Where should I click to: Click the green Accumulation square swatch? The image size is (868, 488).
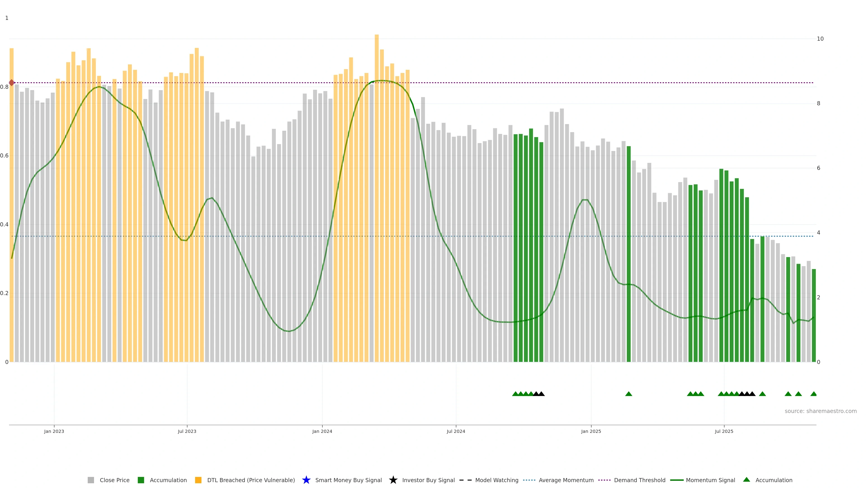click(141, 480)
